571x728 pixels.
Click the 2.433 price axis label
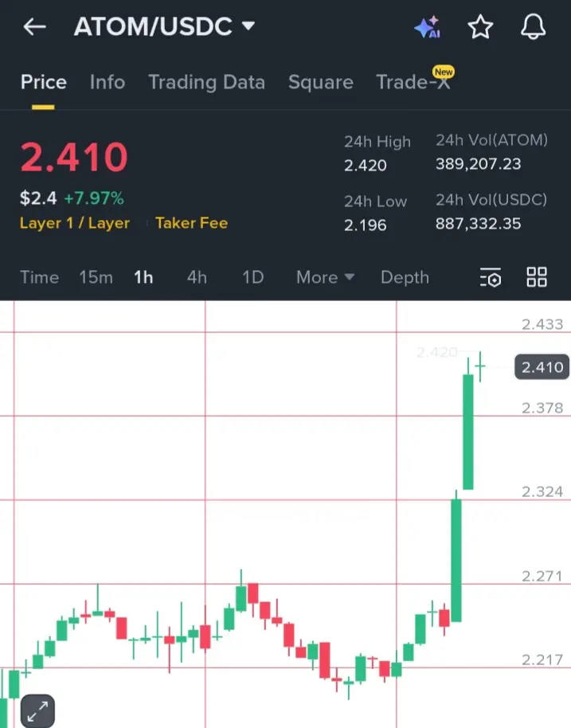click(542, 324)
